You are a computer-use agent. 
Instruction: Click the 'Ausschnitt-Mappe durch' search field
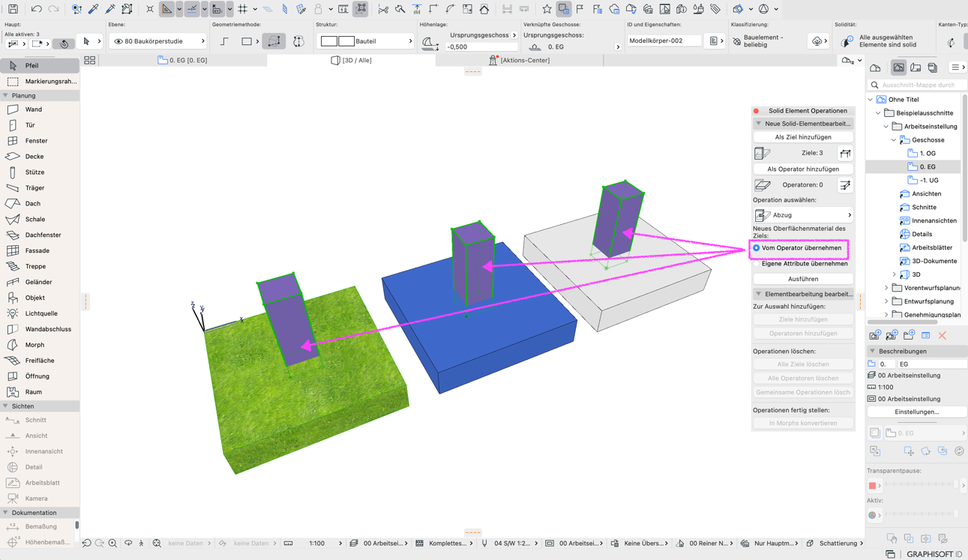pos(917,85)
